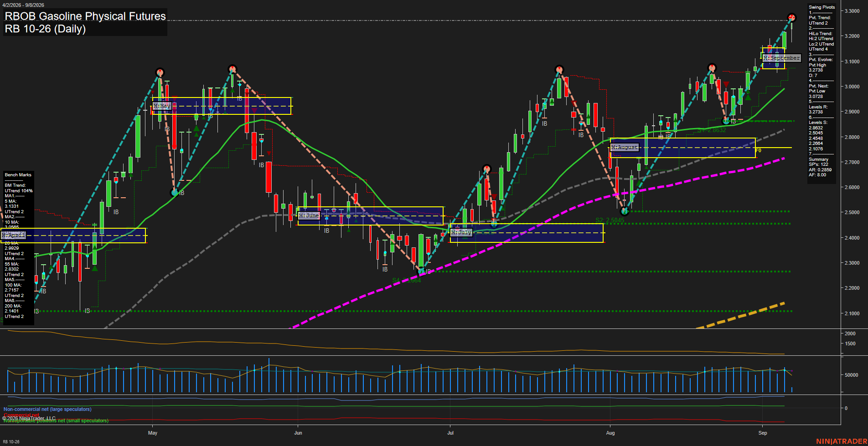Screen dimensions: 868x446
Task: Click the RB 10-26 (Daily) instrument label
Action: point(45,29)
